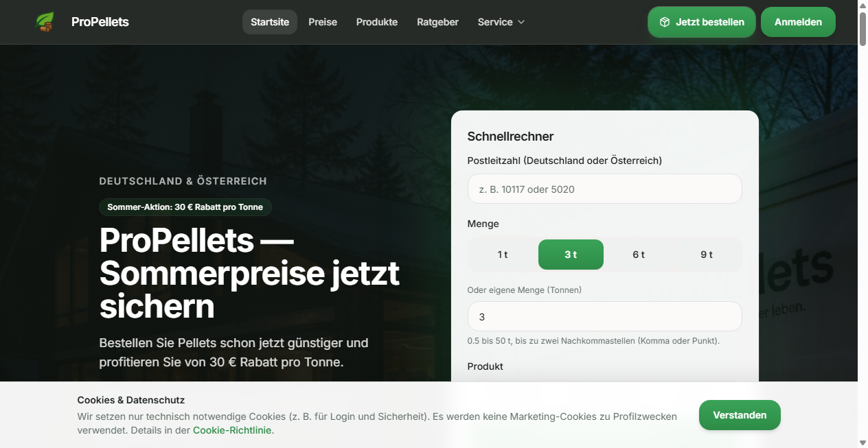Open the Cookie-Richtlinie link
Viewport: 868px width, 448px height.
(x=233, y=430)
